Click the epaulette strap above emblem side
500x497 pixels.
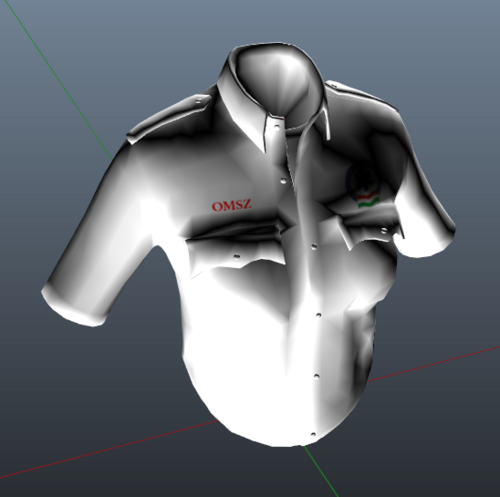pyautogui.click(x=360, y=93)
